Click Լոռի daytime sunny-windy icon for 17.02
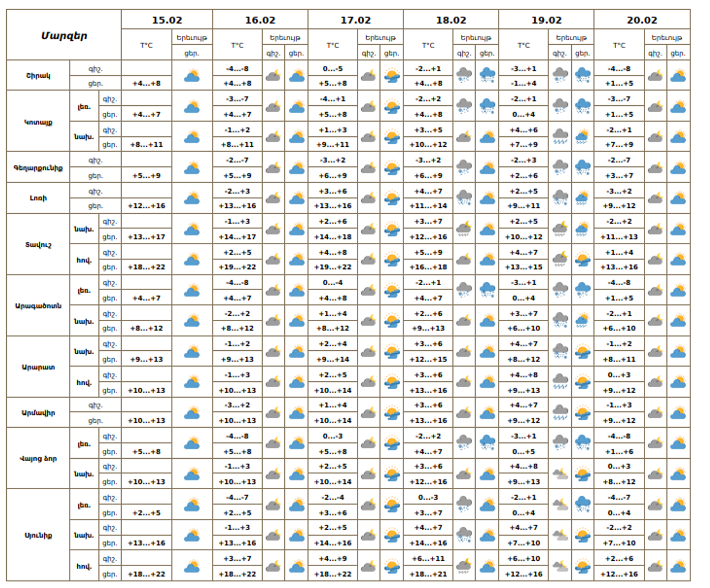The width and height of the screenshot is (710, 588). coord(392,198)
